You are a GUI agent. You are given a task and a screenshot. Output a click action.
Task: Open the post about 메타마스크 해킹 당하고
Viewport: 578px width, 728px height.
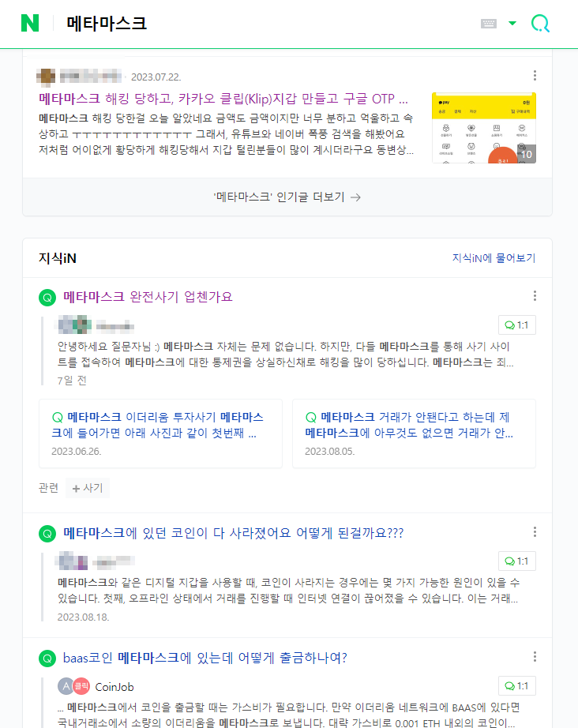tap(223, 99)
